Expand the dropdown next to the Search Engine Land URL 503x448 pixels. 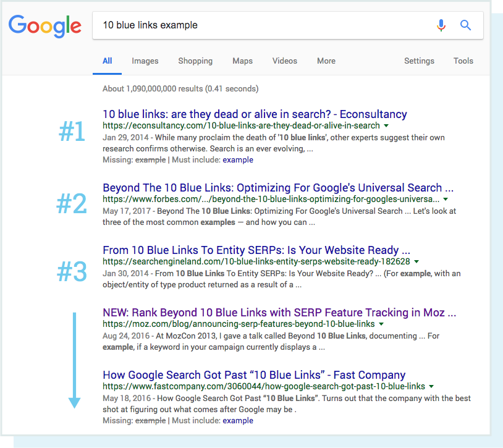coord(417,261)
